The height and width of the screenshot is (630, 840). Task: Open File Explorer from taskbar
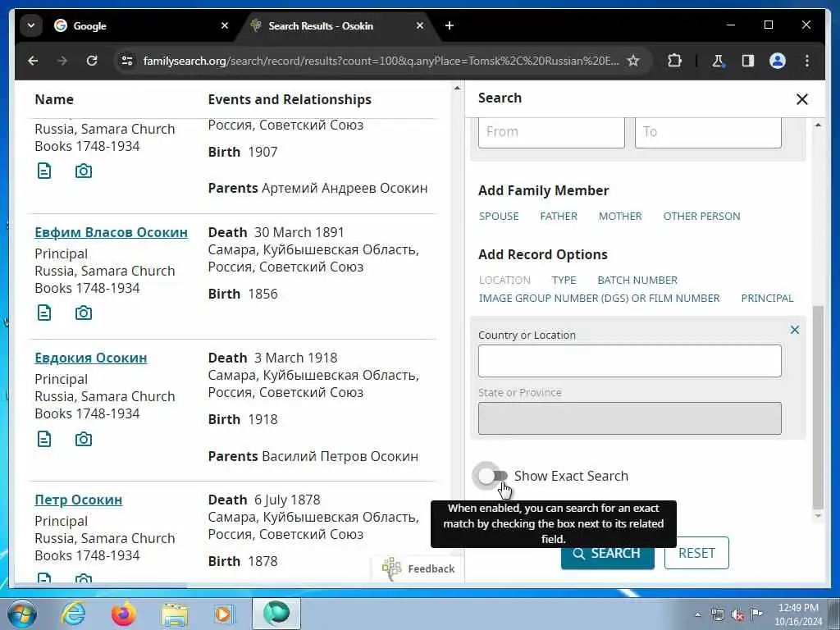175,614
